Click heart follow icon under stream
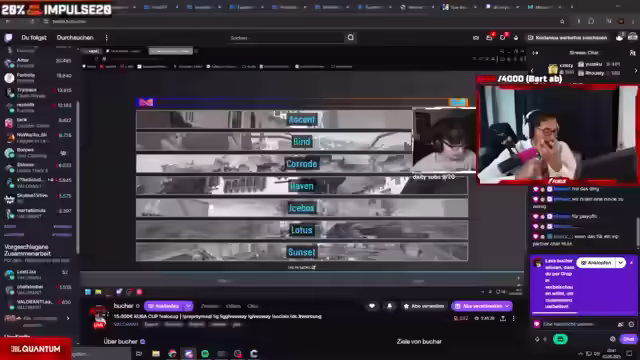Screen dimensions: 640x360 (x=372, y=306)
